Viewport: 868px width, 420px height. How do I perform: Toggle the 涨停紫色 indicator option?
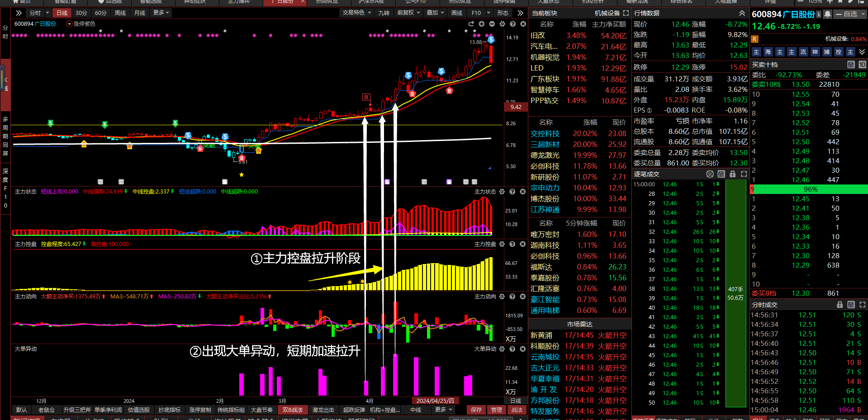pos(70,24)
